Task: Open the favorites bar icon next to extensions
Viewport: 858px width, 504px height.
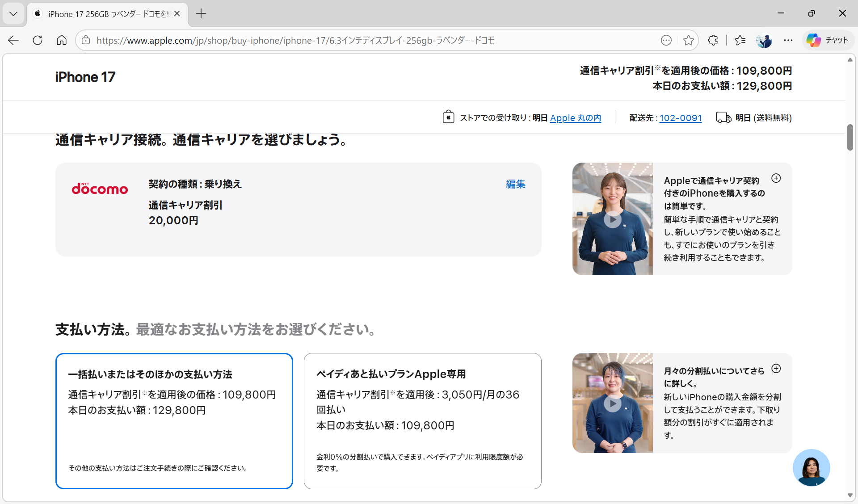Action: point(740,40)
